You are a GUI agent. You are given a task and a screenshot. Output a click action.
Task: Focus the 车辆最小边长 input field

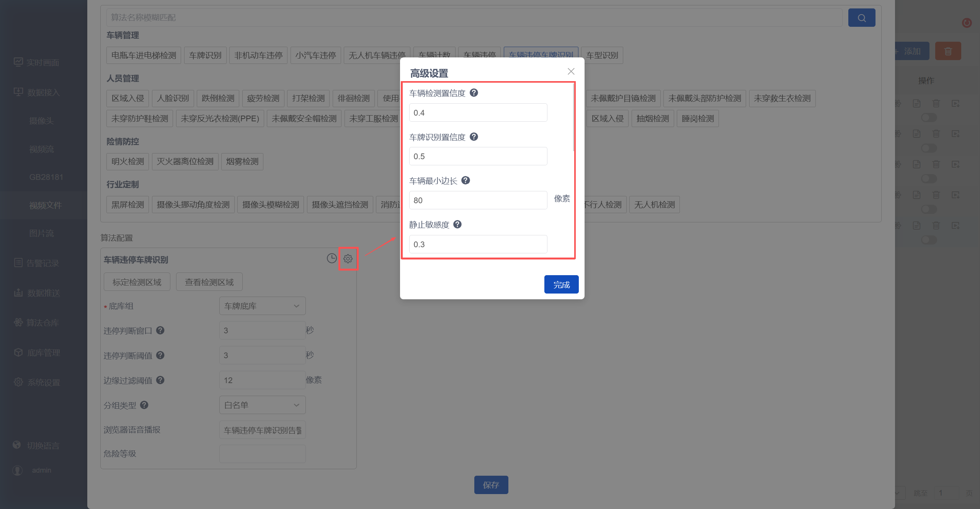478,200
